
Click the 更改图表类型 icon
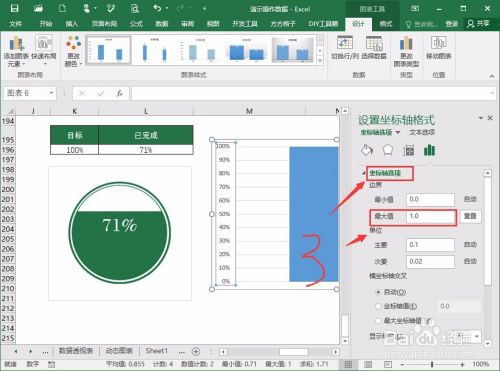(406, 51)
